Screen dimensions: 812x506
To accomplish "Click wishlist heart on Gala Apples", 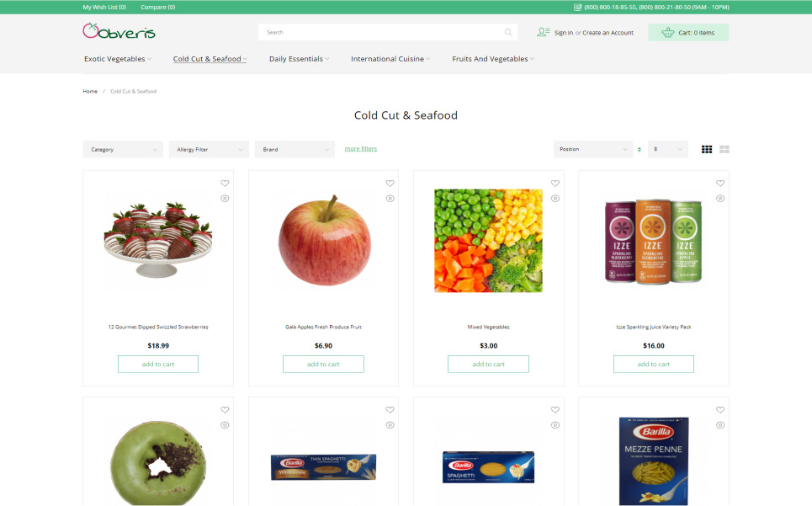I will click(390, 184).
